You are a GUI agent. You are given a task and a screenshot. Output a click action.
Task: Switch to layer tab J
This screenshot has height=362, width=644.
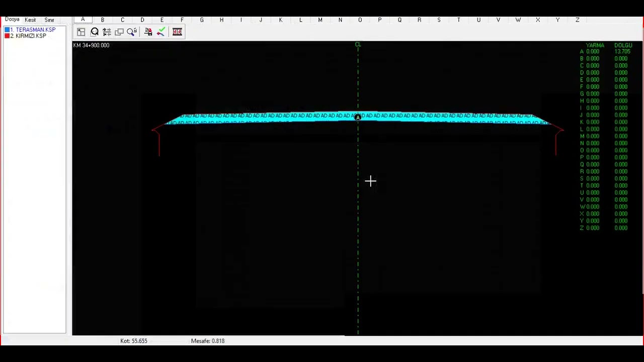(x=261, y=20)
